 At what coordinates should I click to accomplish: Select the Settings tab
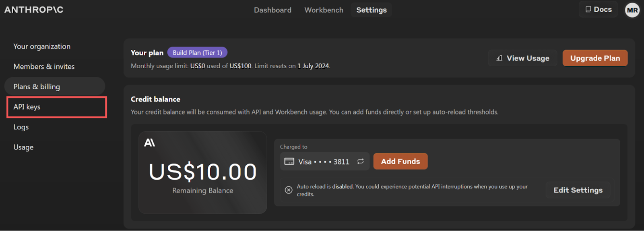[371, 10]
